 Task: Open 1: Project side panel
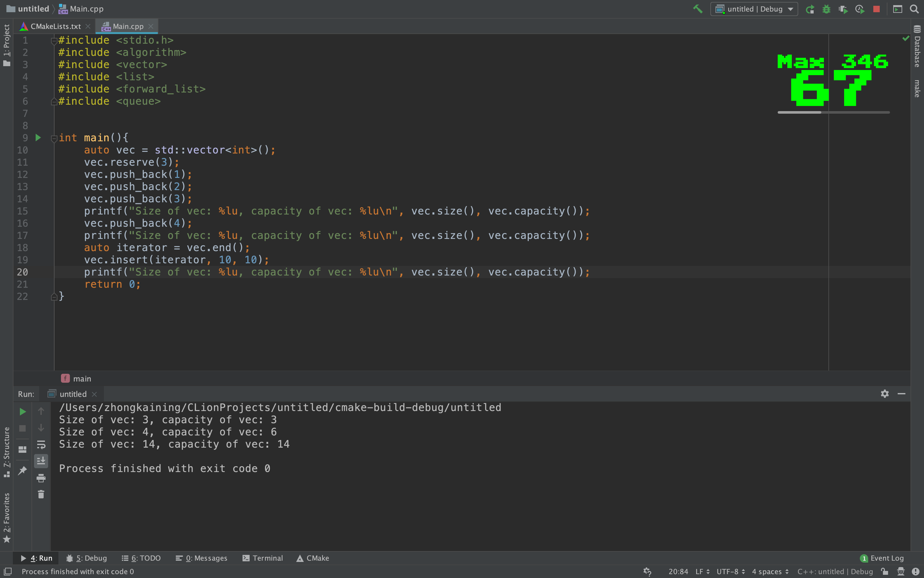6,45
